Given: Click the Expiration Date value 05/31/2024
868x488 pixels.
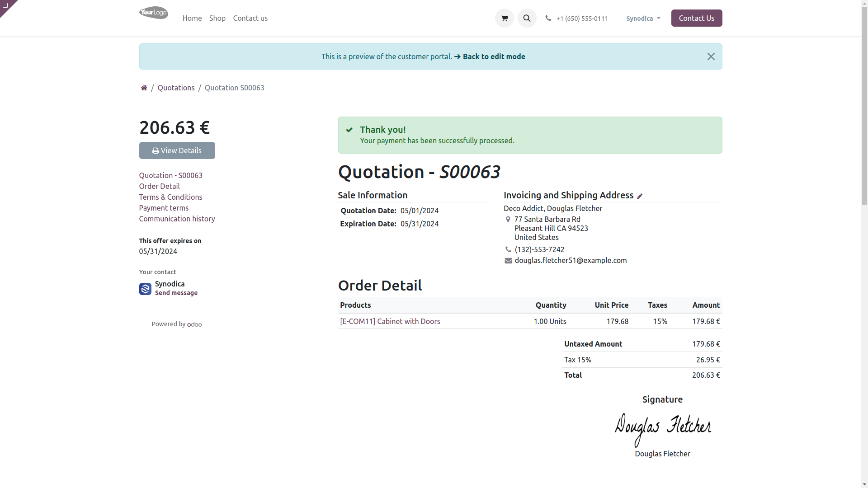Looking at the screenshot, I should [419, 224].
